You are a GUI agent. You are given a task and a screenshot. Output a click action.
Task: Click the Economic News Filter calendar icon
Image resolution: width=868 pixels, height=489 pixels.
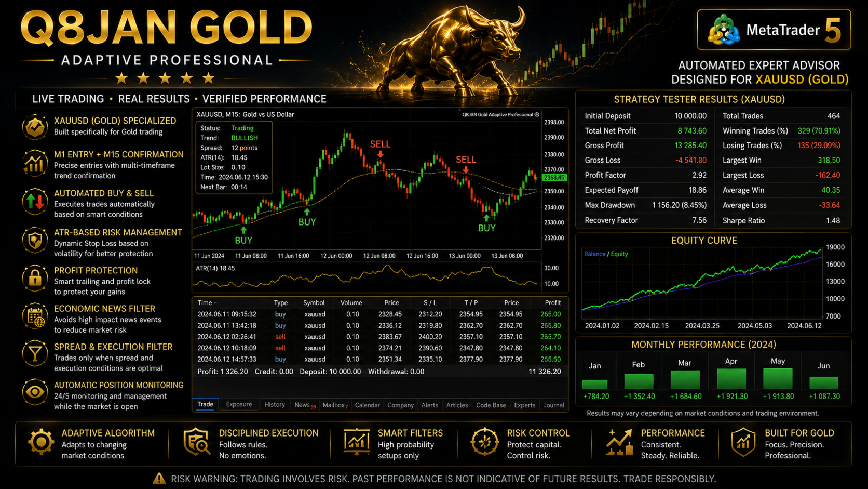[35, 316]
